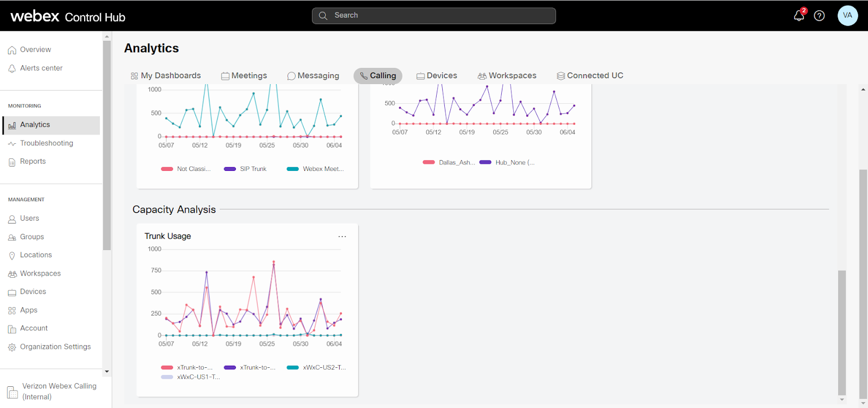The width and height of the screenshot is (868, 408).
Task: Switch to the Messaging tab
Action: [313, 76]
